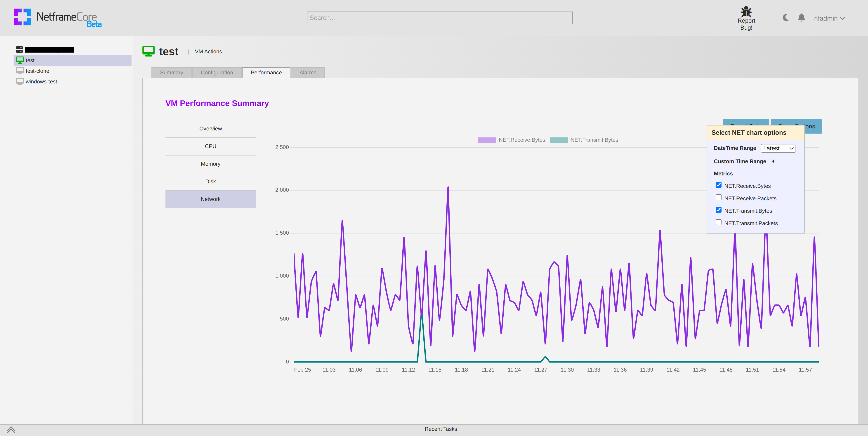Uncheck NET.Transmit.Bytes metric
The image size is (868, 436).
click(x=718, y=210)
